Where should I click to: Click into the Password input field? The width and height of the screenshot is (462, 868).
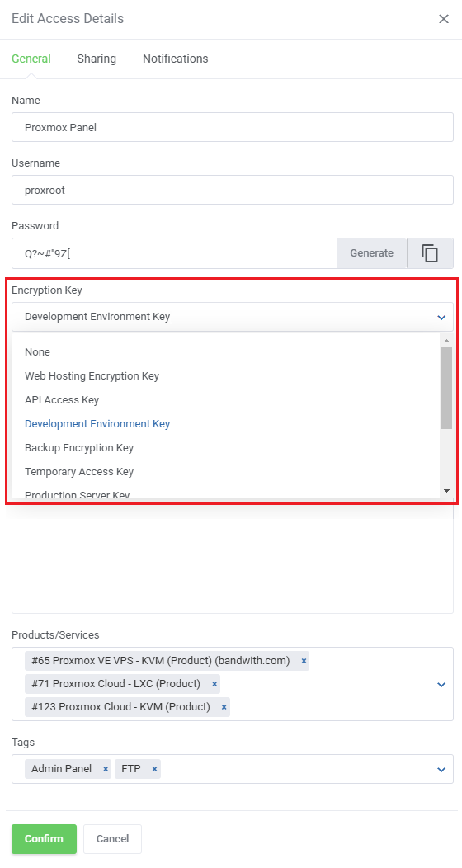[174, 253]
